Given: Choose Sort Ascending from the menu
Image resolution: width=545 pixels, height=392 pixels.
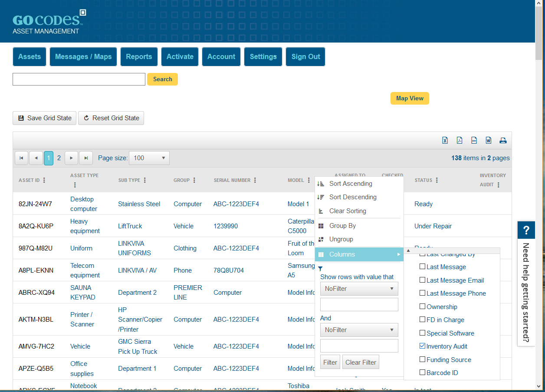Looking at the screenshot, I should pos(359,184).
